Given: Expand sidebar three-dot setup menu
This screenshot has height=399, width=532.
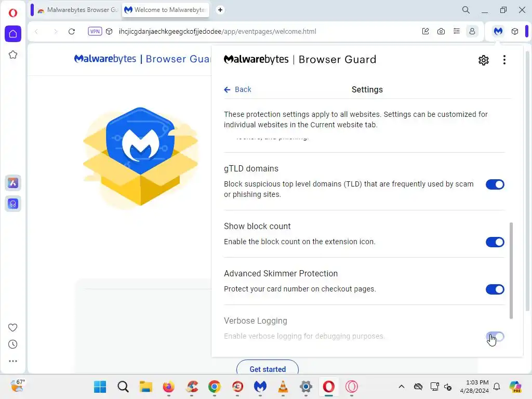Looking at the screenshot, I should point(13,362).
